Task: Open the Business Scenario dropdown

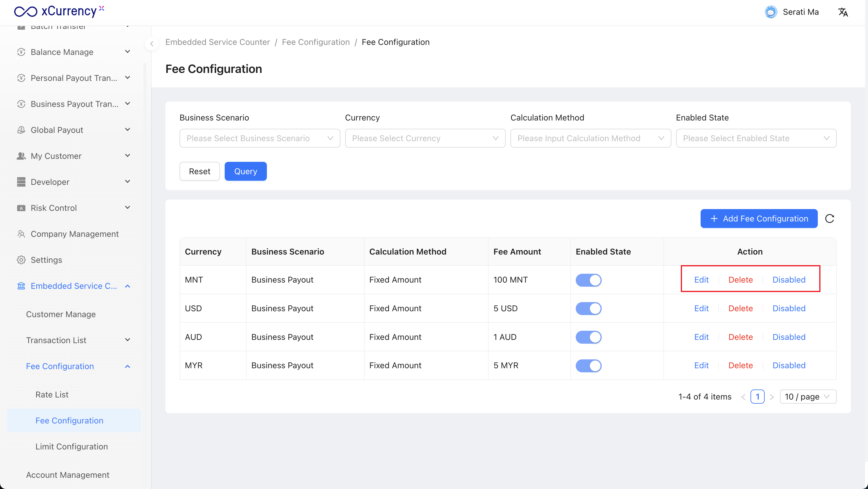Action: coord(260,138)
